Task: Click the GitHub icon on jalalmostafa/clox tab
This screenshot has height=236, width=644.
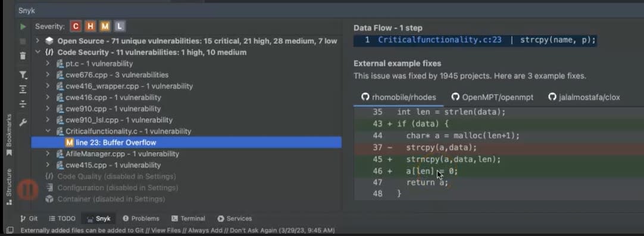Action: pos(552,98)
